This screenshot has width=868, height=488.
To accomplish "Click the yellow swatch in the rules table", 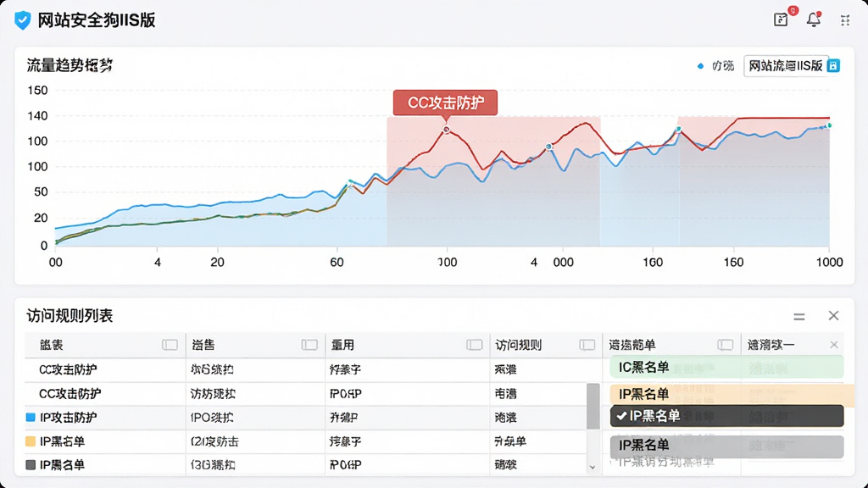I will coord(31,441).
